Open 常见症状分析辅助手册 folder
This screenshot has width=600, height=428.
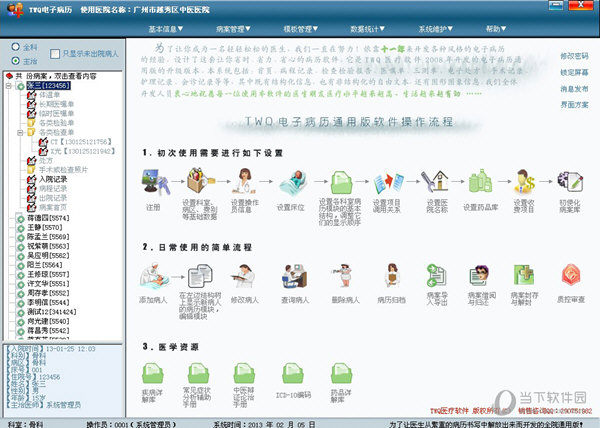point(199,373)
